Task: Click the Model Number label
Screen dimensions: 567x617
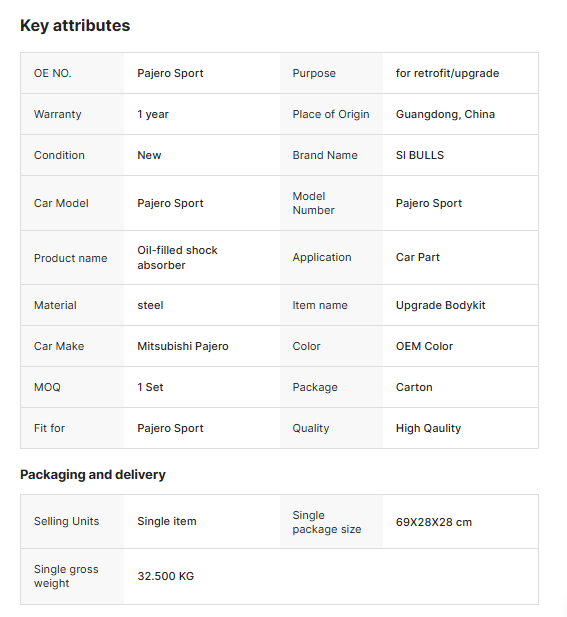Action: tap(313, 203)
